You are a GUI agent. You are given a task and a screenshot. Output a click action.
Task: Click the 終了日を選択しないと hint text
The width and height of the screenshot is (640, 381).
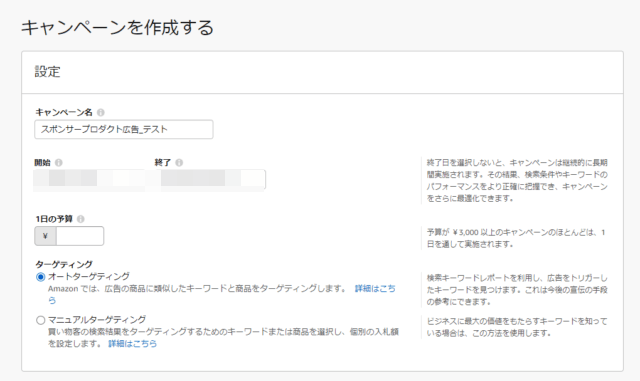pyautogui.click(x=517, y=180)
